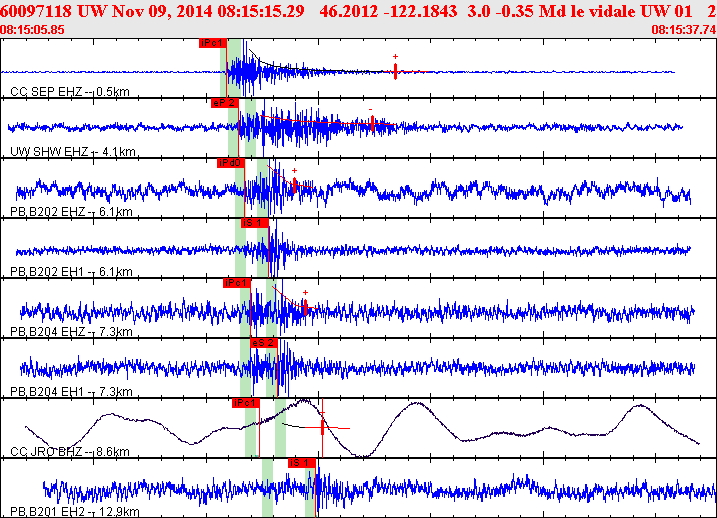Image resolution: width=717 pixels, height=518 pixels.
Task: Click the station label CC SEP EHZ -- 0.5km
Action: [x=70, y=92]
